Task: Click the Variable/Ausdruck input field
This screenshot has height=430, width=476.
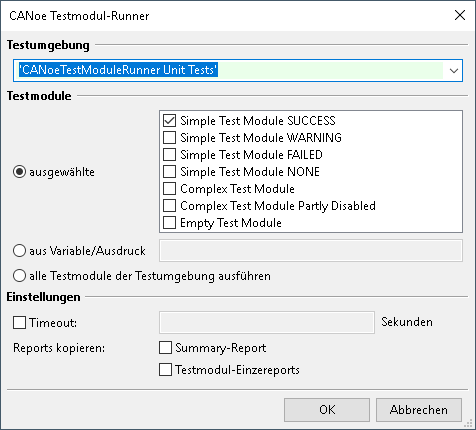Action: (x=311, y=250)
